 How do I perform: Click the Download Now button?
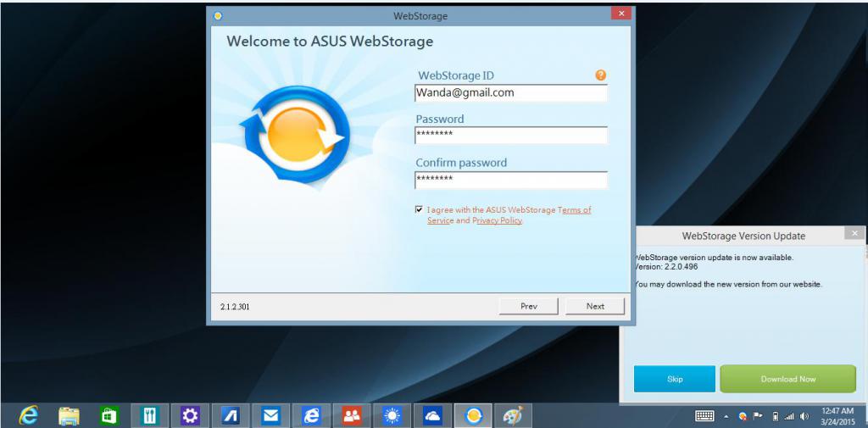coord(787,380)
